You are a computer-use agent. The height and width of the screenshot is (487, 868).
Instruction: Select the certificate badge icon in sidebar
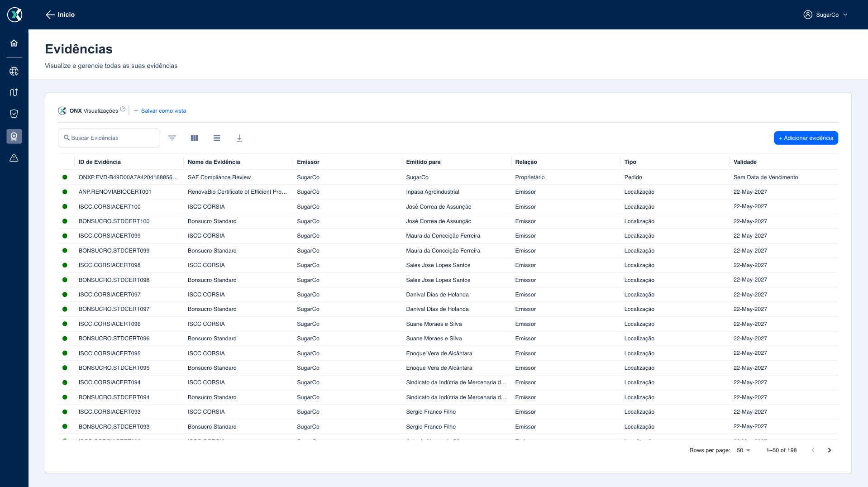pyautogui.click(x=14, y=136)
